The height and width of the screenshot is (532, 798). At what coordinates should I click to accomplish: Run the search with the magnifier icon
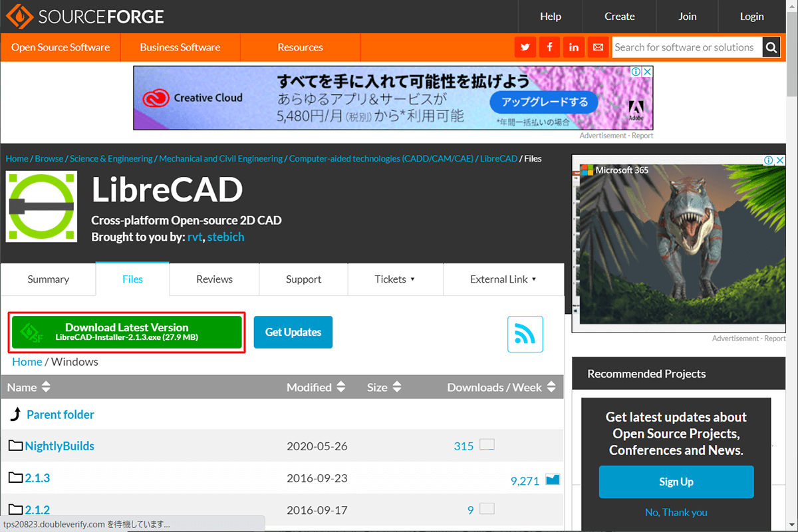pyautogui.click(x=771, y=47)
